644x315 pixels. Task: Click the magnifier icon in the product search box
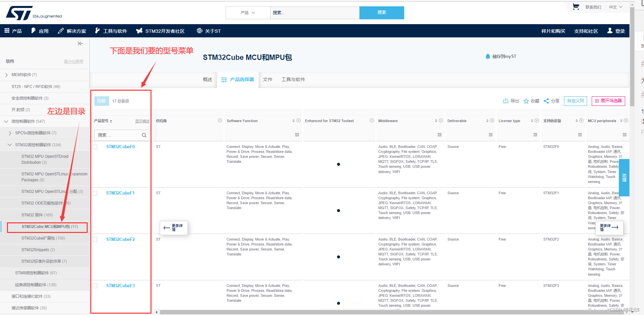pos(144,135)
